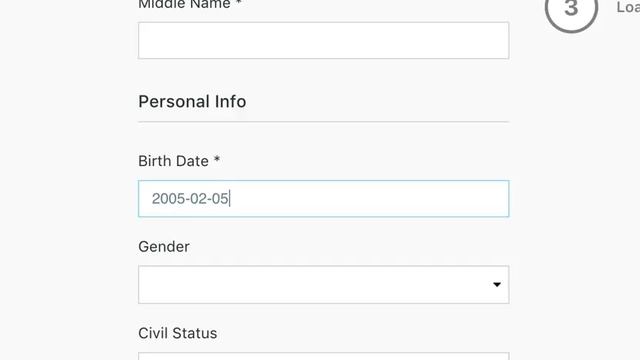Expand the Gender select box
The image size is (640, 360).
point(324,284)
